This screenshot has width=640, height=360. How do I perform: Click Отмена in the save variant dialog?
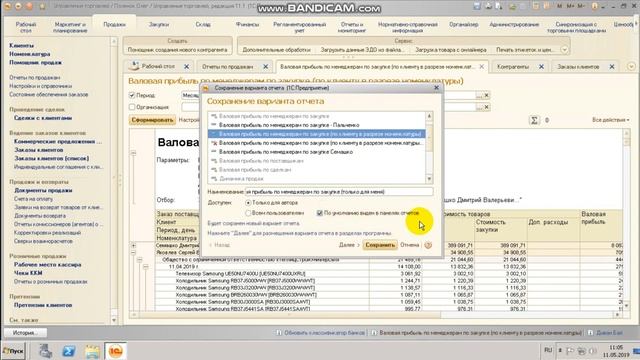tap(409, 245)
